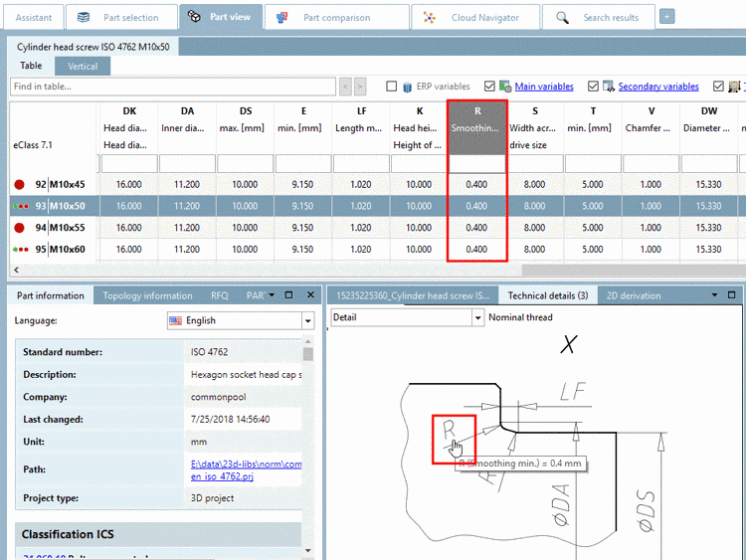
Task: Switch to Assistant tab
Action: point(33,18)
